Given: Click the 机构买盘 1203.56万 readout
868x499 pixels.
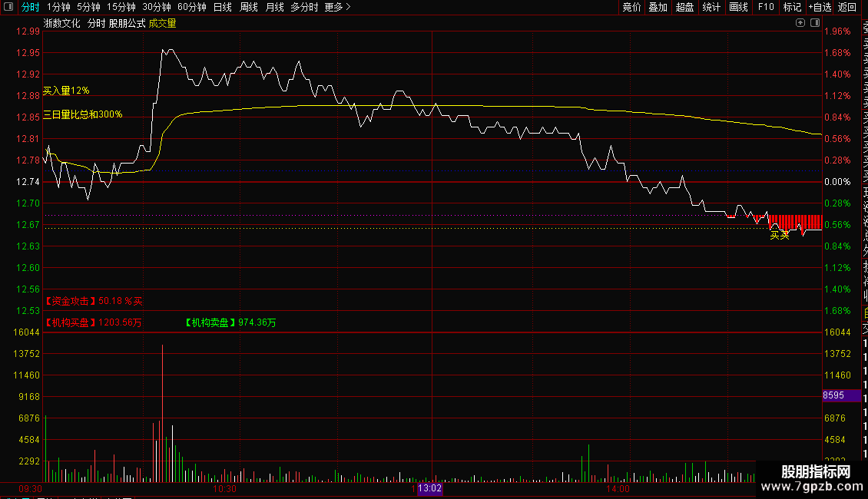Looking at the screenshot, I should click(92, 322).
